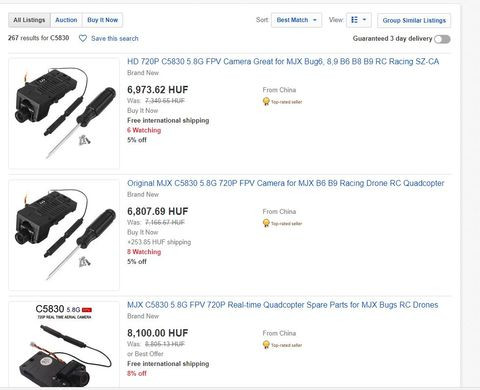This screenshot has height=390, width=480.
Task: Click the C5830 5.8G aerial camera thumbnail
Action: [x=64, y=344]
